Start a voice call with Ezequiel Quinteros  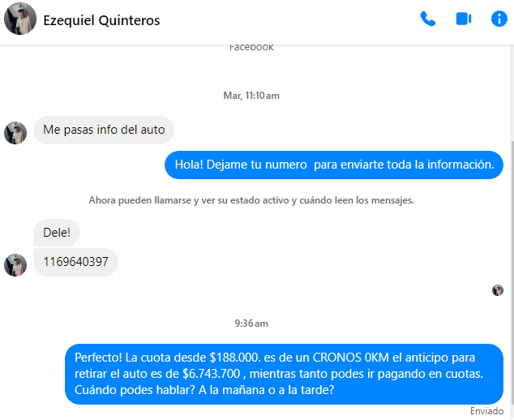coord(428,19)
